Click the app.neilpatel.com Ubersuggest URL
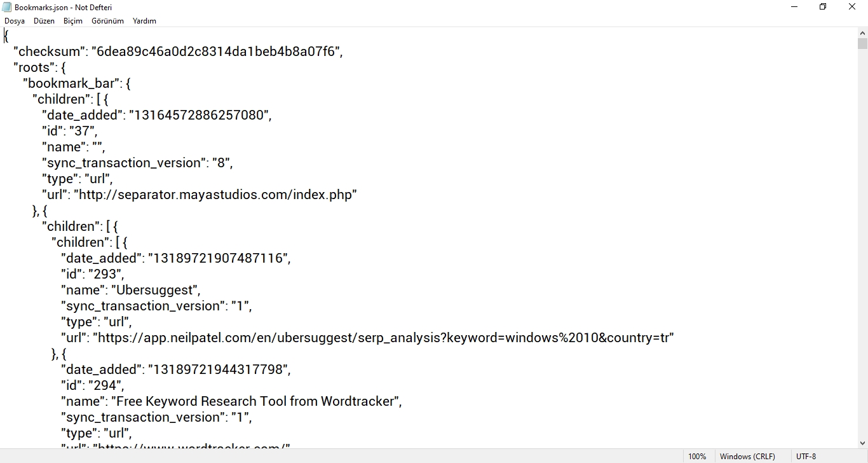This screenshot has height=463, width=868. click(381, 338)
